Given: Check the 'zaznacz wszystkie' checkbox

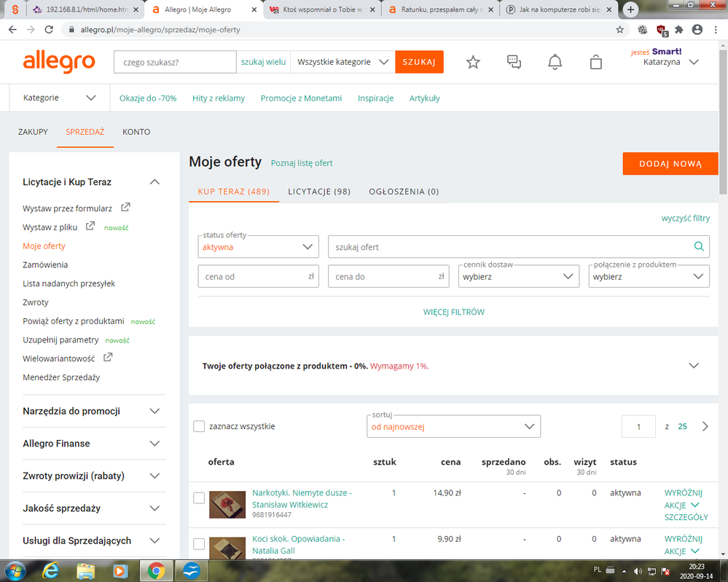Looking at the screenshot, I should pyautogui.click(x=199, y=426).
